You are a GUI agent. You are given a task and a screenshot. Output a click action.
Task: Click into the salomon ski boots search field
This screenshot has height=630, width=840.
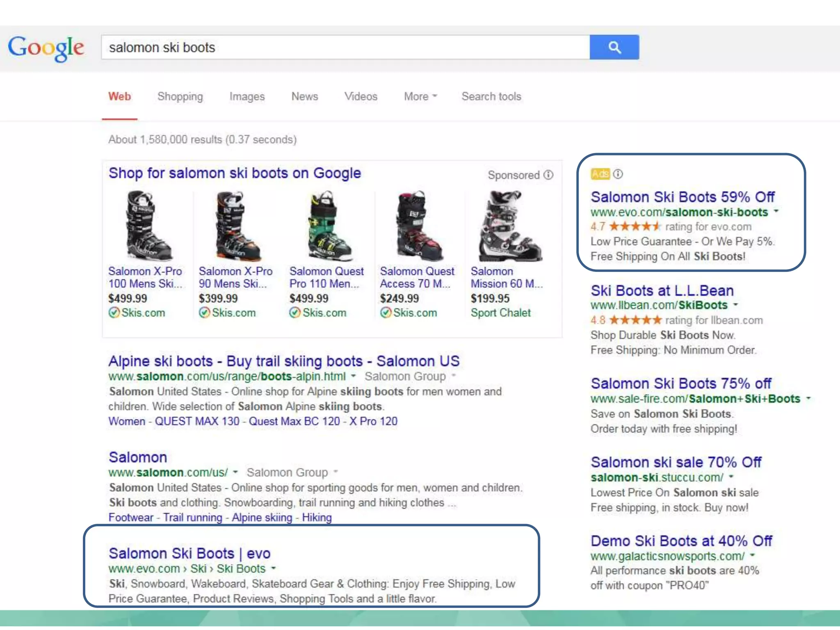(345, 48)
